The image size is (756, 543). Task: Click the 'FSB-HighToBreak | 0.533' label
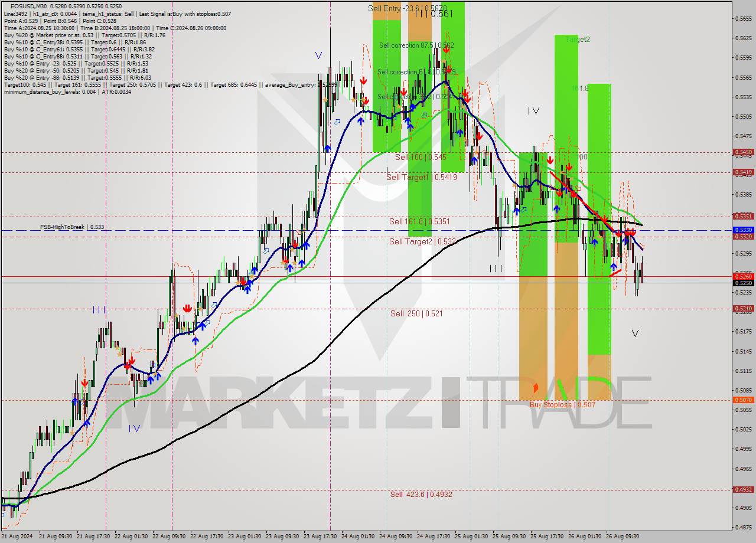[72, 227]
